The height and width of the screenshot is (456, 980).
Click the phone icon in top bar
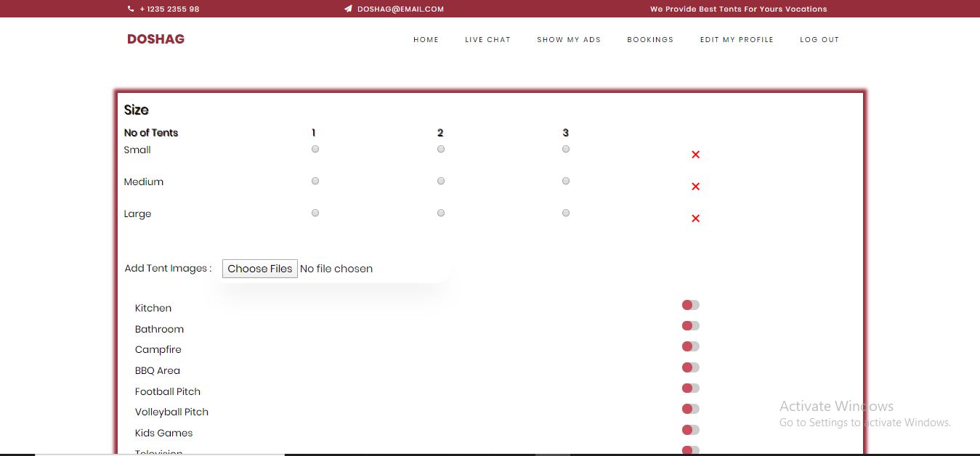point(131,9)
